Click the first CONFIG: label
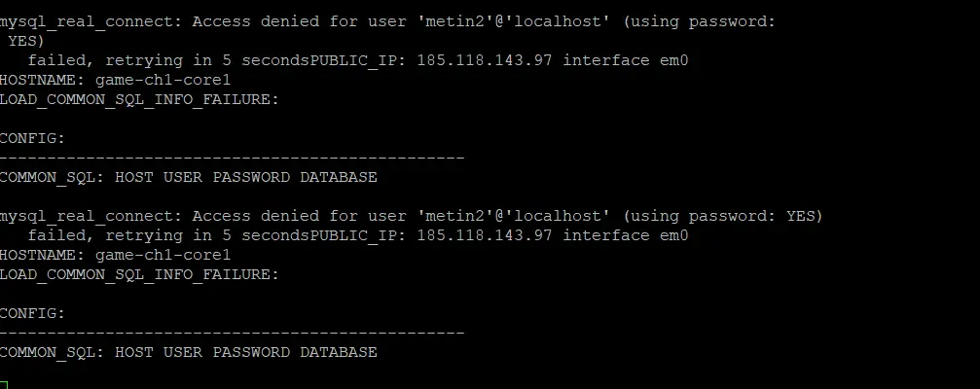 tap(32, 139)
